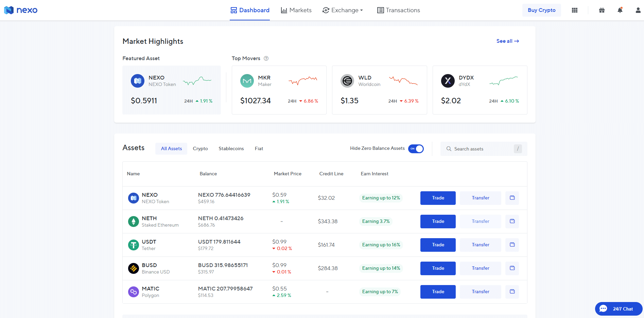644x318 pixels.
Task: Click Earning up to 16% badge
Action: 381,245
